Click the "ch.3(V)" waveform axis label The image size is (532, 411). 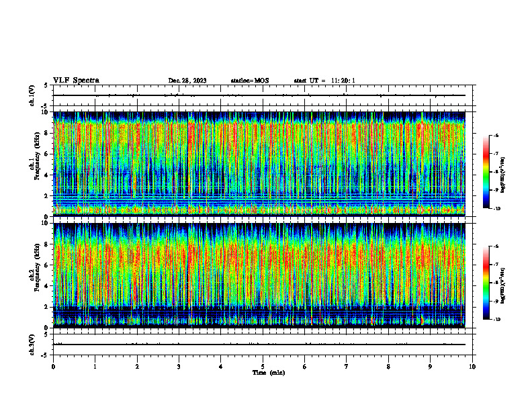point(32,345)
